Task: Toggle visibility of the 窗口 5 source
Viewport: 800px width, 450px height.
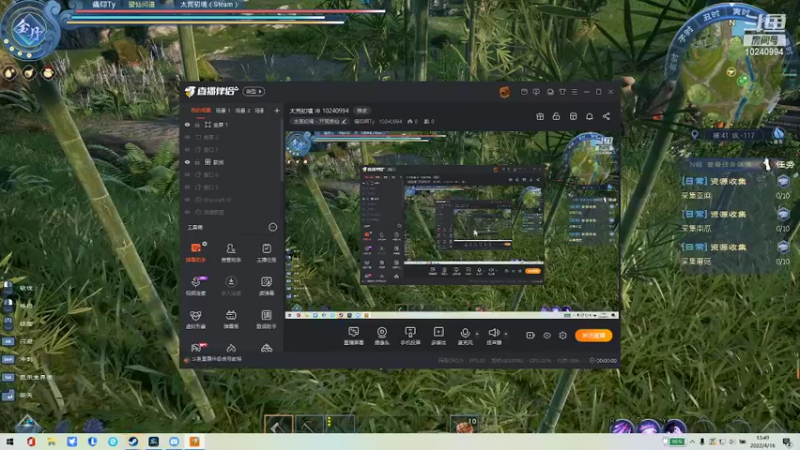Action: (x=187, y=187)
